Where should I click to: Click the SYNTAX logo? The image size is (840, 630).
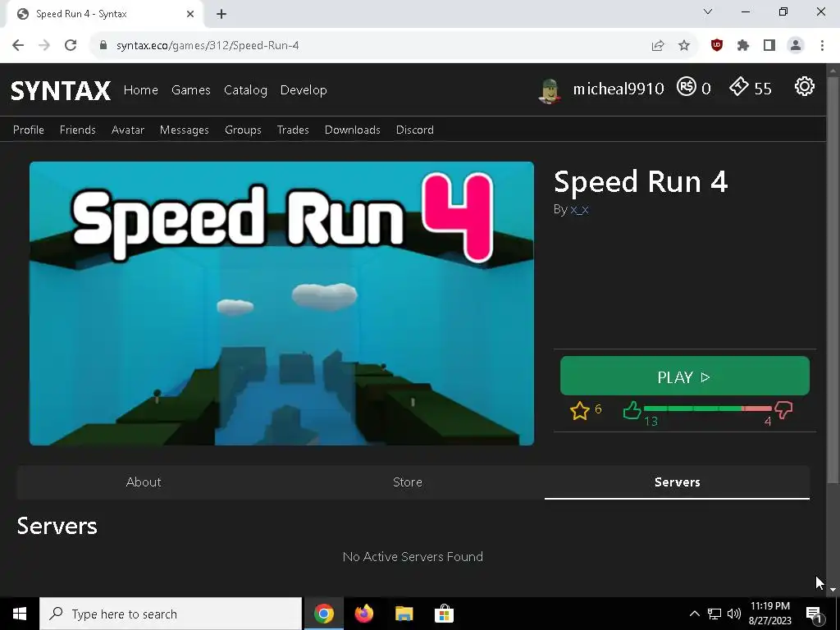point(61,90)
